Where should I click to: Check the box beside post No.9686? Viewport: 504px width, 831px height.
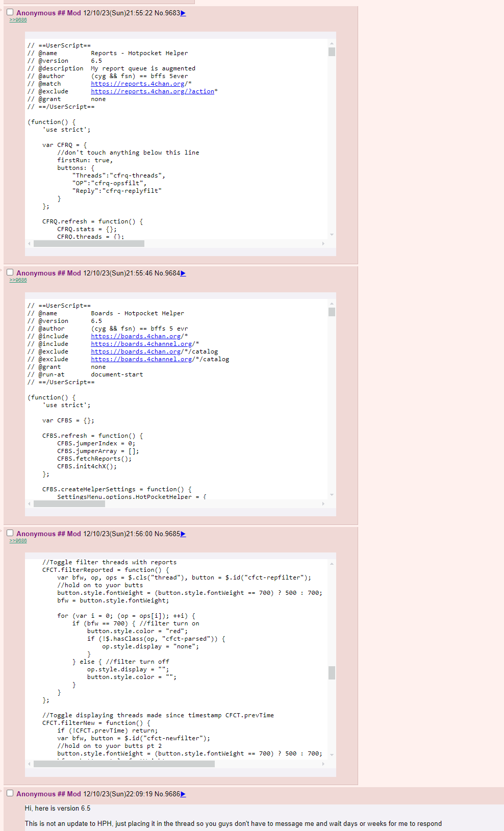[x=10, y=793]
